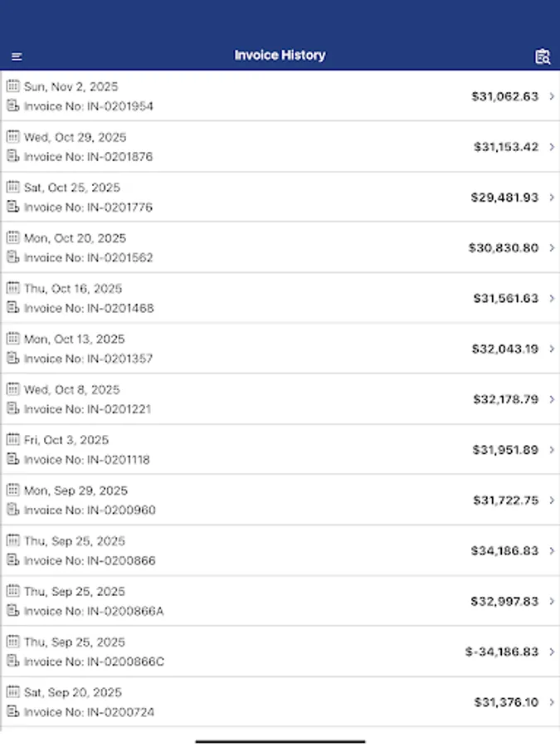Click the calendar icon on the Fri, Oct 3 row
This screenshot has height=747, width=560.
click(x=12, y=440)
